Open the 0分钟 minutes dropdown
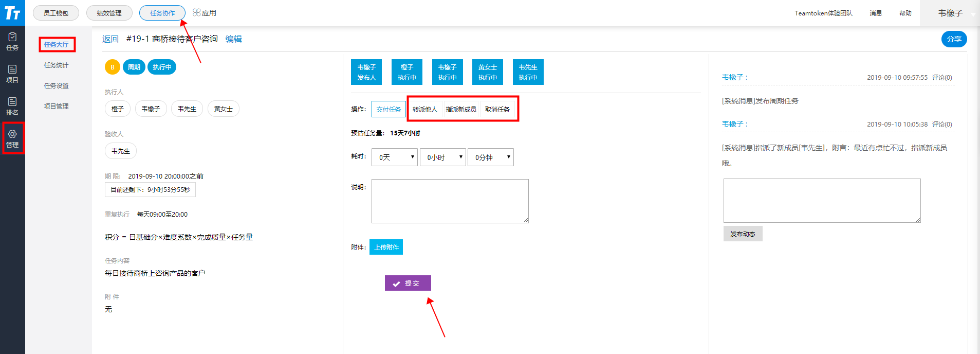 [491, 157]
